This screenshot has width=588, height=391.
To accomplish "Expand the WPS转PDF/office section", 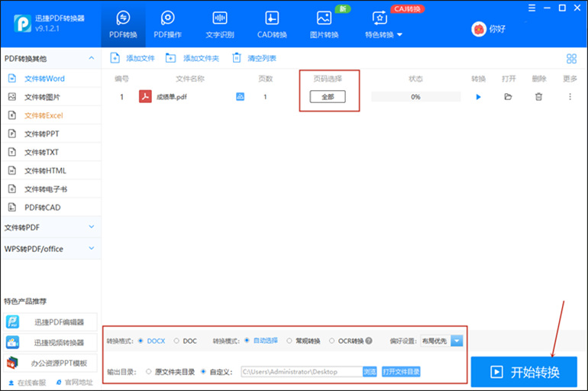I will coord(50,249).
